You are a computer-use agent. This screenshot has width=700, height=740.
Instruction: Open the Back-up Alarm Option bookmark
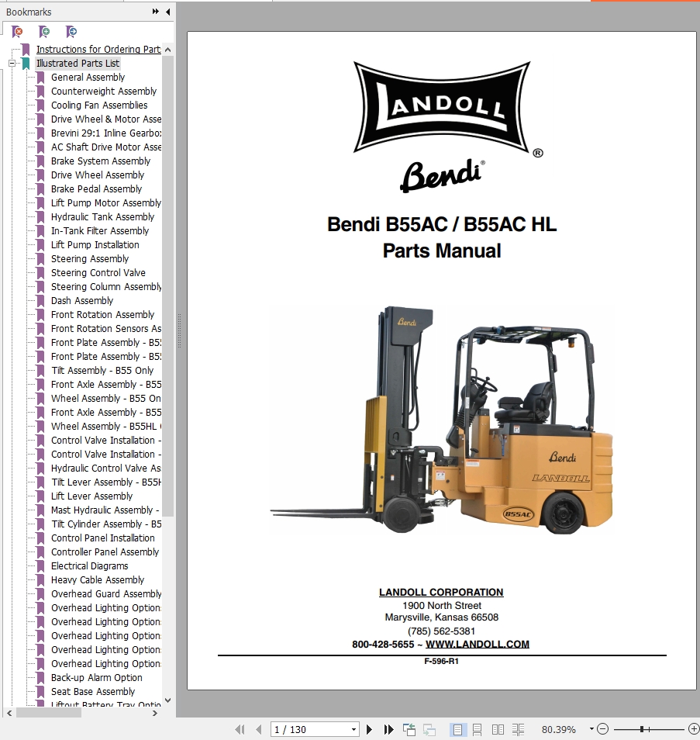[97, 678]
